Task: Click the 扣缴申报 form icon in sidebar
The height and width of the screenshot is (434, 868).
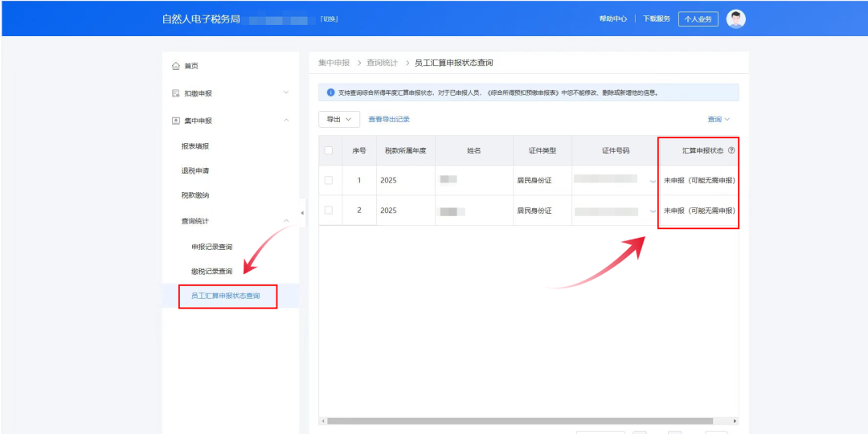Action: [175, 93]
